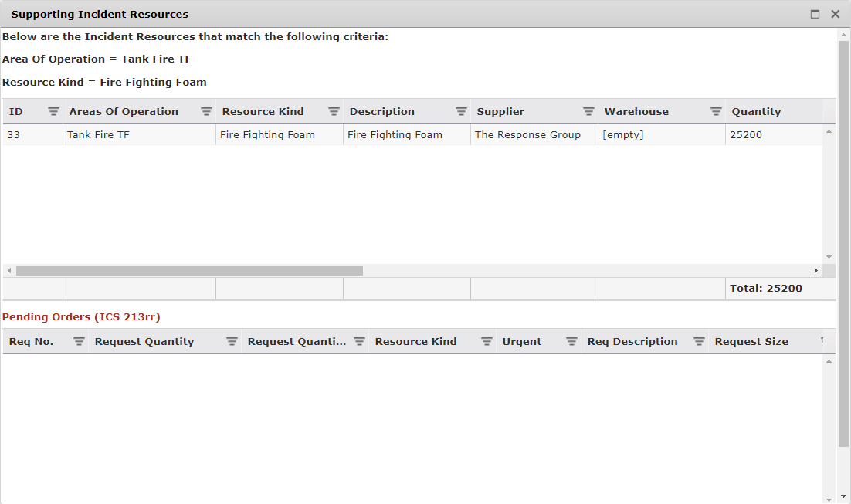Filter the upper Resource Kind column

pos(334,111)
